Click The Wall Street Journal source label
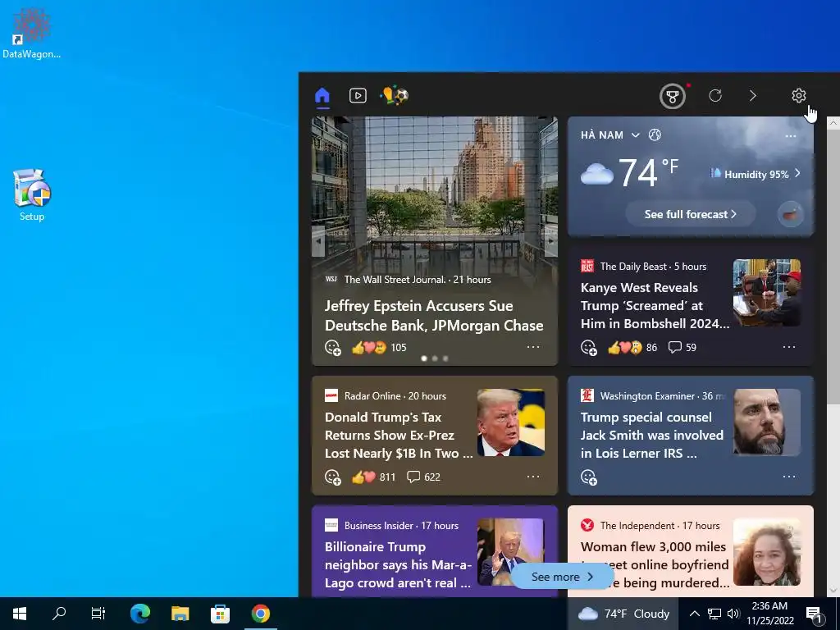 tap(395, 280)
